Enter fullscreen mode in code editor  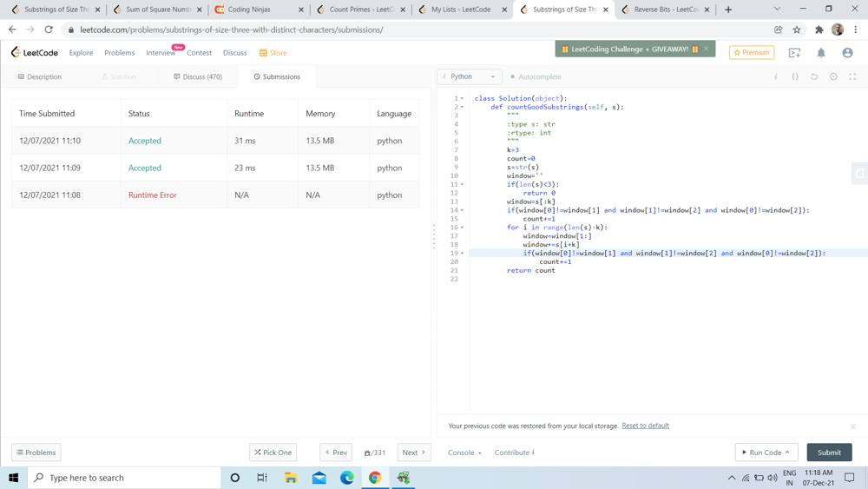852,76
